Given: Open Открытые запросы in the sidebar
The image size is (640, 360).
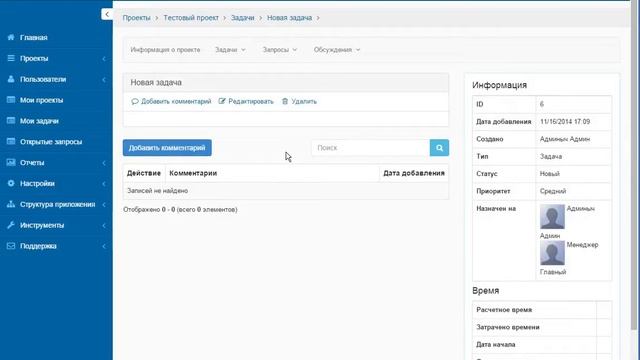Looking at the screenshot, I should click(x=51, y=142).
